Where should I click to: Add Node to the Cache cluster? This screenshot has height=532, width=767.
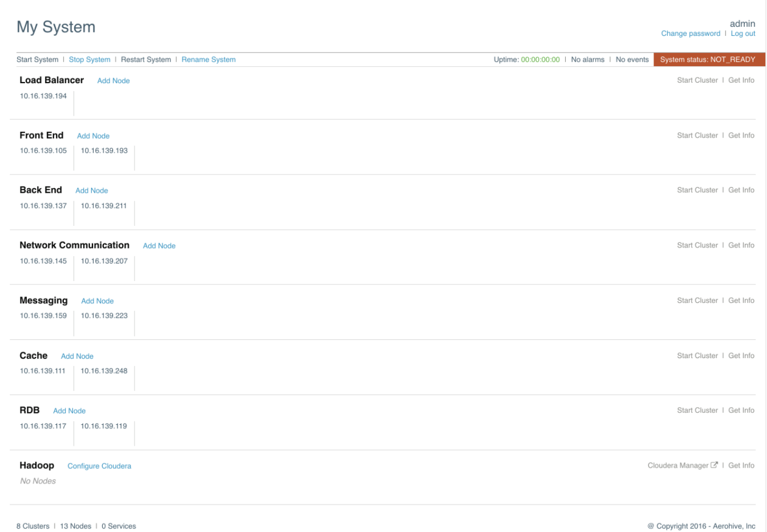[x=77, y=356]
